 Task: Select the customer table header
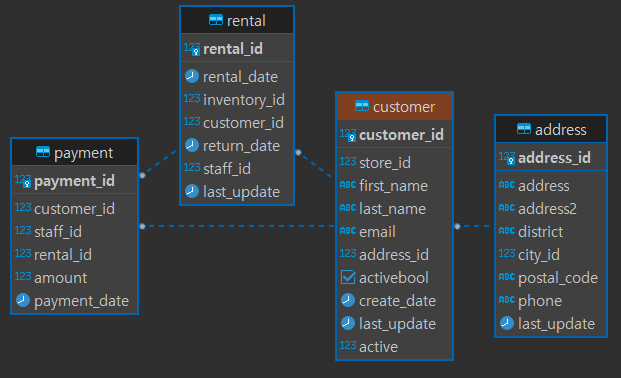click(x=394, y=107)
